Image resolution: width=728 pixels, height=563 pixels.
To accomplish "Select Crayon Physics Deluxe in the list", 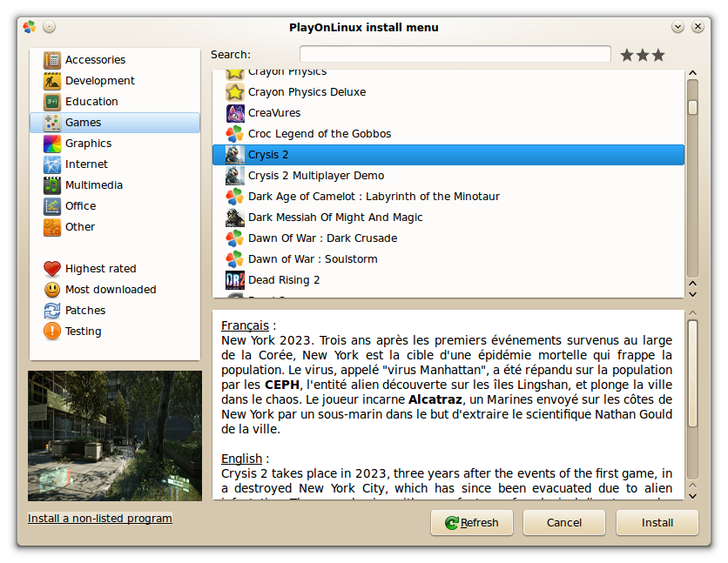I will click(448, 92).
